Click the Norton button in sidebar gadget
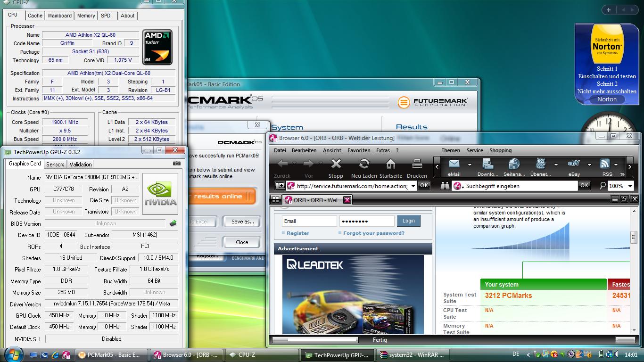 (607, 99)
